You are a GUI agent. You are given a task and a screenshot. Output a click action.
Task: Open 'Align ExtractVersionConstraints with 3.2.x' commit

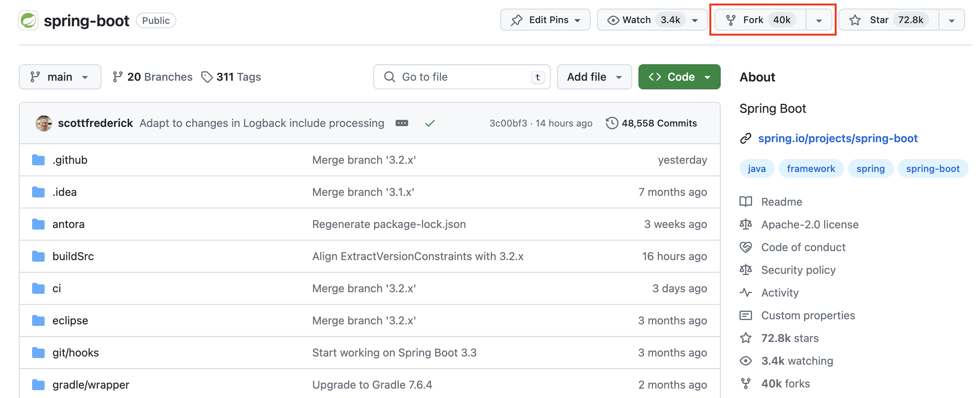tap(418, 256)
